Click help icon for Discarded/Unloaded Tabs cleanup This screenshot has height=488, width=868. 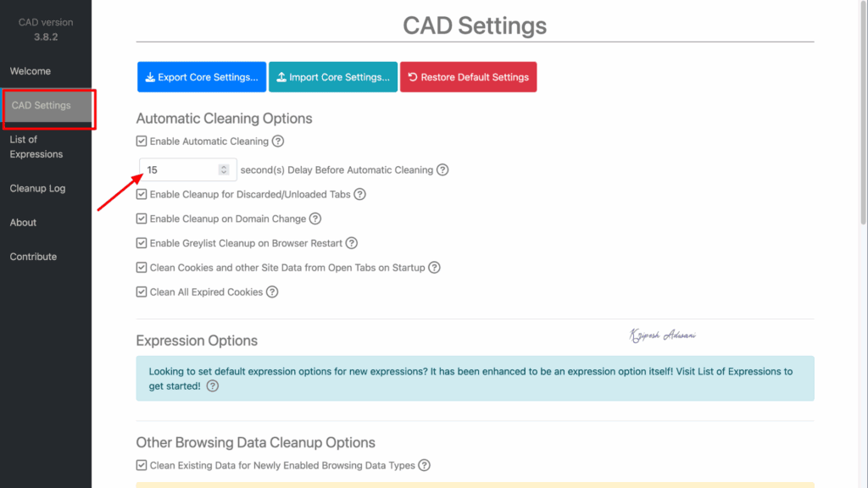pyautogui.click(x=359, y=194)
